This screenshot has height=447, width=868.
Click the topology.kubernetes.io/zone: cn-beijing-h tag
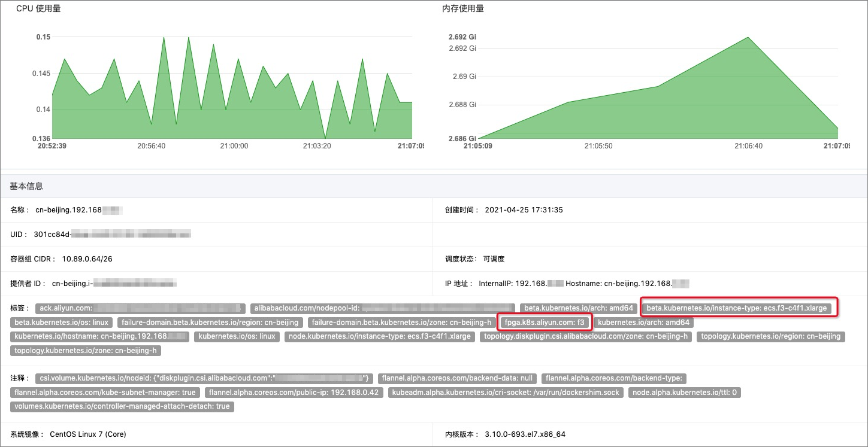click(x=86, y=351)
